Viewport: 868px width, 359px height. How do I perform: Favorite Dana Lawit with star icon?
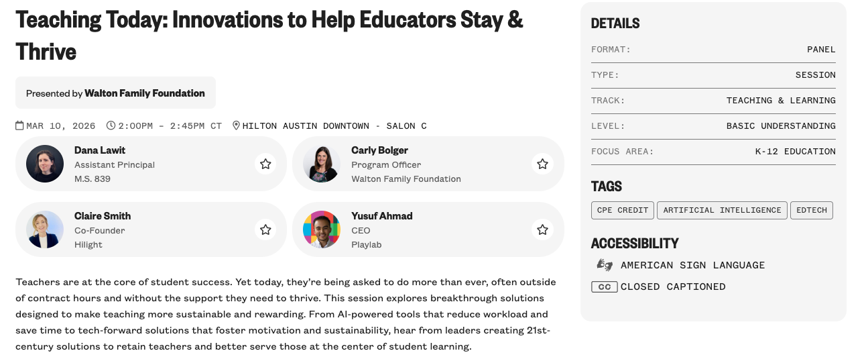coord(265,164)
